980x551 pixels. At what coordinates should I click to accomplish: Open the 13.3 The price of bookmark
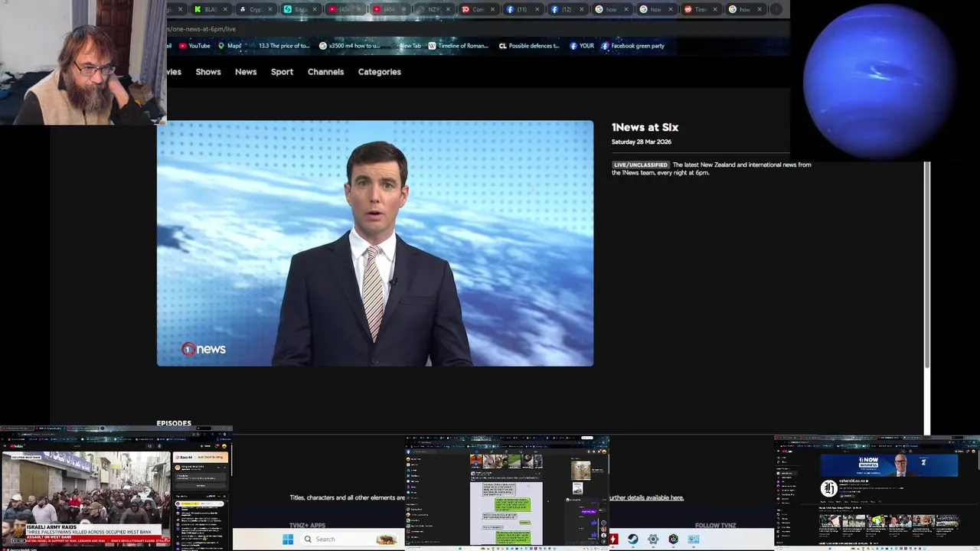click(283, 46)
